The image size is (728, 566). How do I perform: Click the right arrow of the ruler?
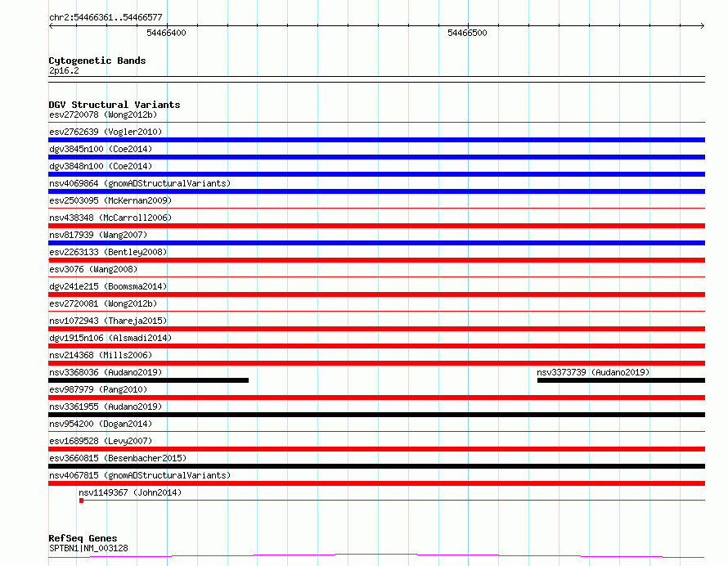(x=703, y=26)
